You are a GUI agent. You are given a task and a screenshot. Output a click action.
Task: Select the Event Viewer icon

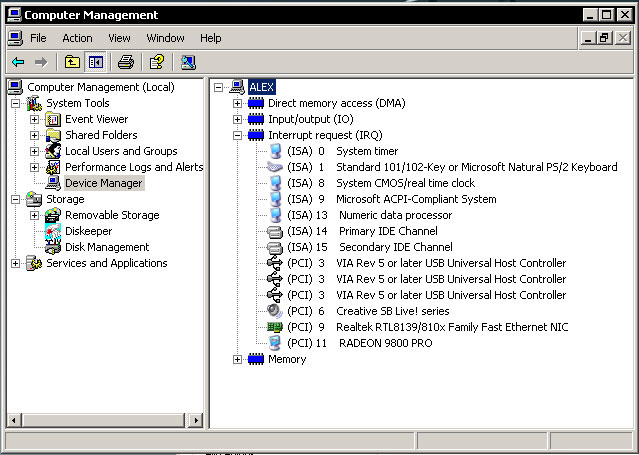53,119
